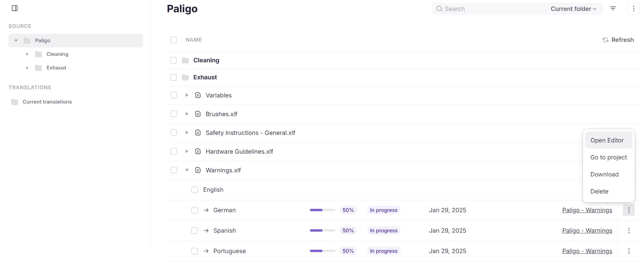
Task: Open the German row three-dot menu
Action: click(x=629, y=210)
